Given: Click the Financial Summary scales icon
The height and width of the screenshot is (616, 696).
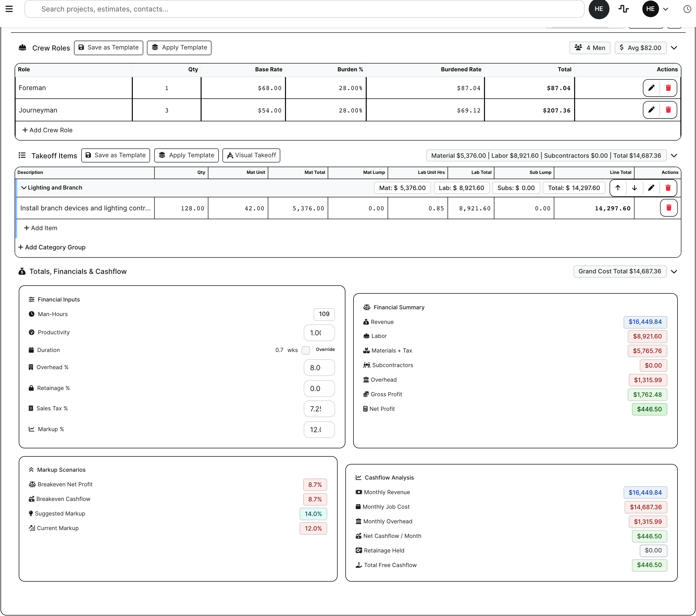Looking at the screenshot, I should [367, 307].
